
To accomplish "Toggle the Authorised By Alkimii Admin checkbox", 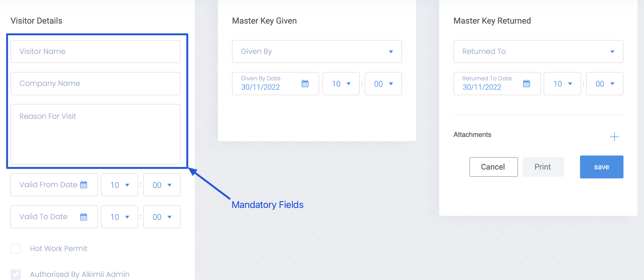I will coord(16,274).
